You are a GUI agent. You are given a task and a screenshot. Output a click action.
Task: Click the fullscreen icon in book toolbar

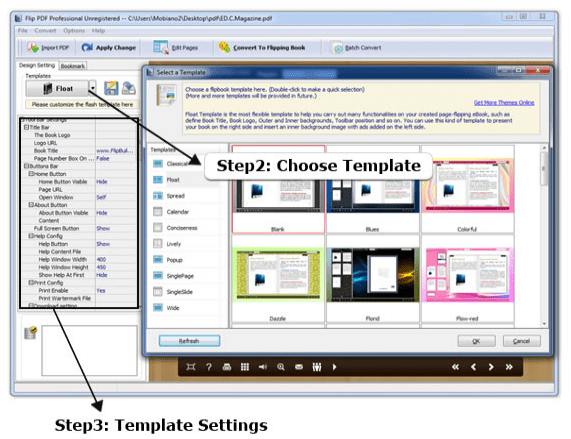190,367
